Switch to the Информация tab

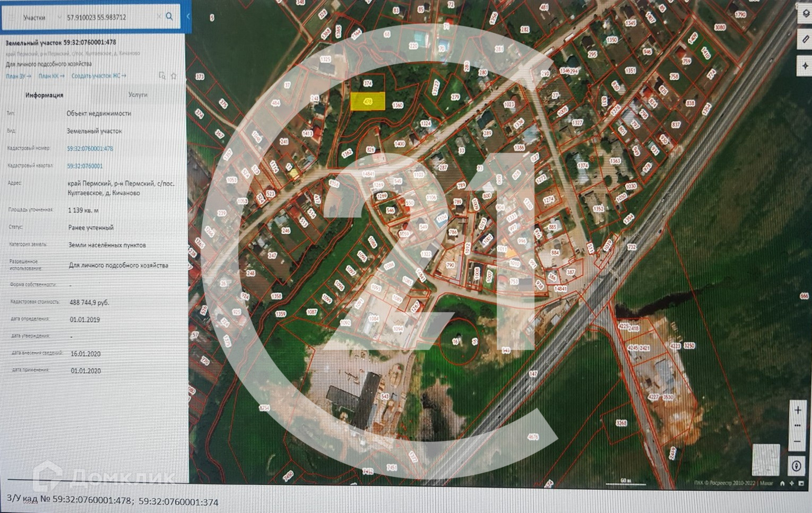45,95
